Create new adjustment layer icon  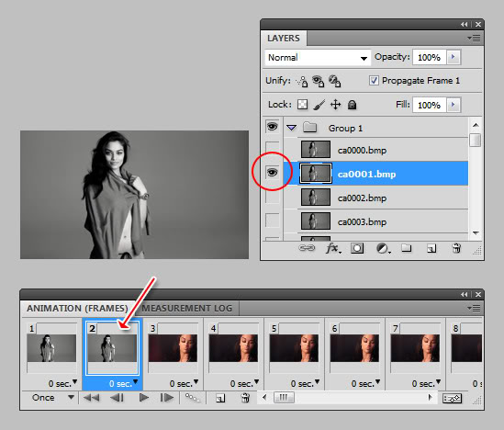tap(383, 248)
